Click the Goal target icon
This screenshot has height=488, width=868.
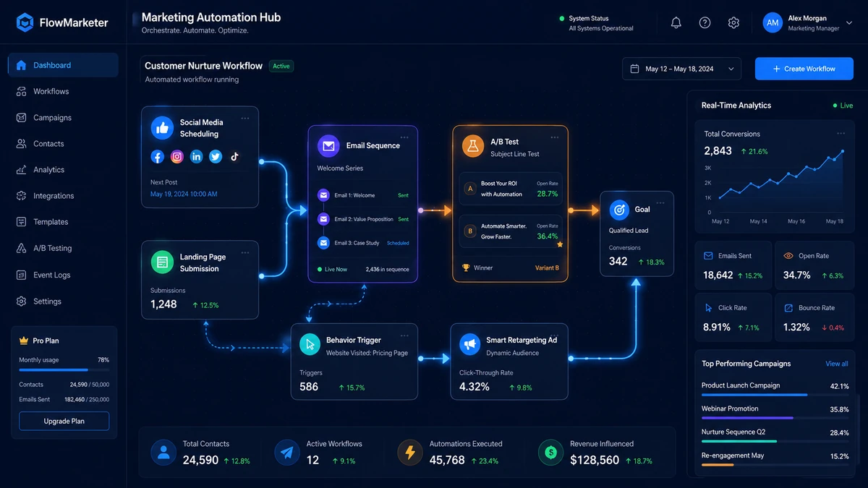click(x=619, y=210)
